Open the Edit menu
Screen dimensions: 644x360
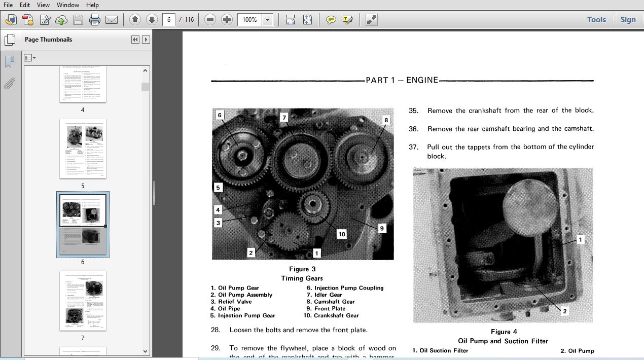point(25,5)
